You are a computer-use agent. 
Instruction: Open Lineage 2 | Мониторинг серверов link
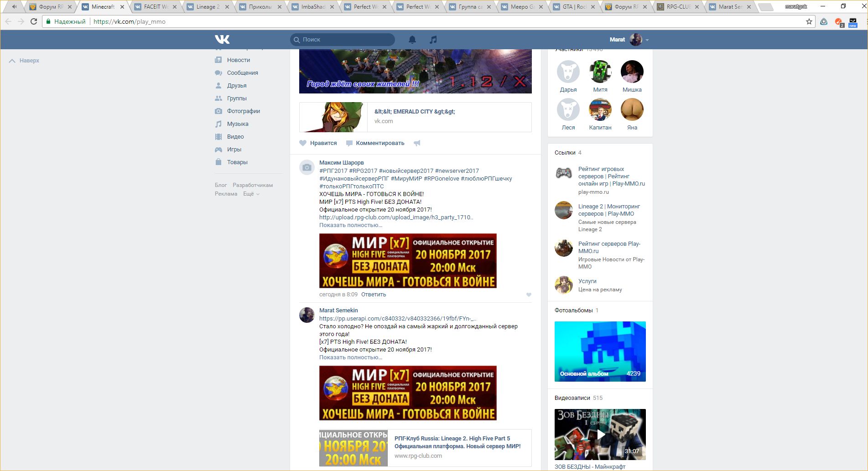pos(609,210)
